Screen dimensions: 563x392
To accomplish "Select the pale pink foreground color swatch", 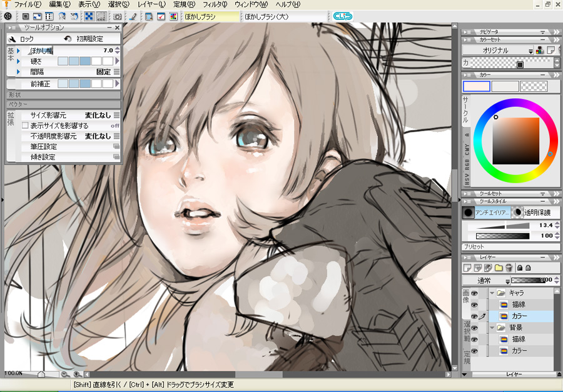I will [477, 86].
